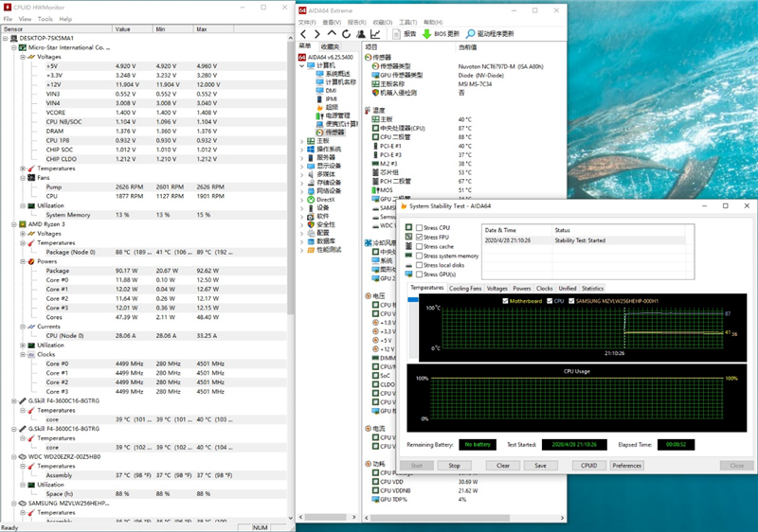The width and height of the screenshot is (758, 532).
Task: Click the AIDA64 back navigation arrow
Action: point(303,34)
